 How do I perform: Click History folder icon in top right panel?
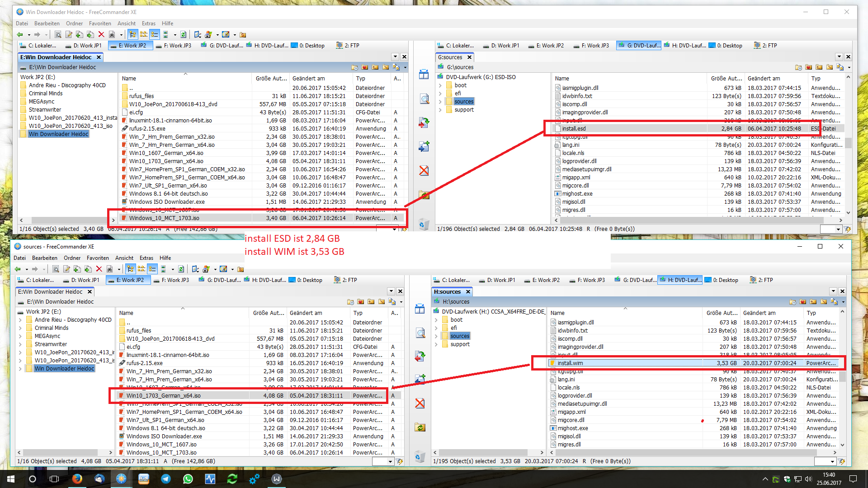point(798,67)
